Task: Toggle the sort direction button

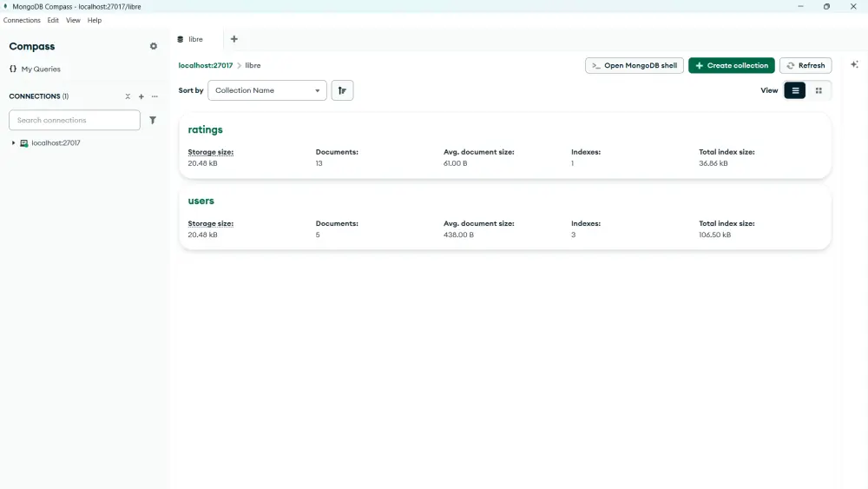Action: [342, 90]
